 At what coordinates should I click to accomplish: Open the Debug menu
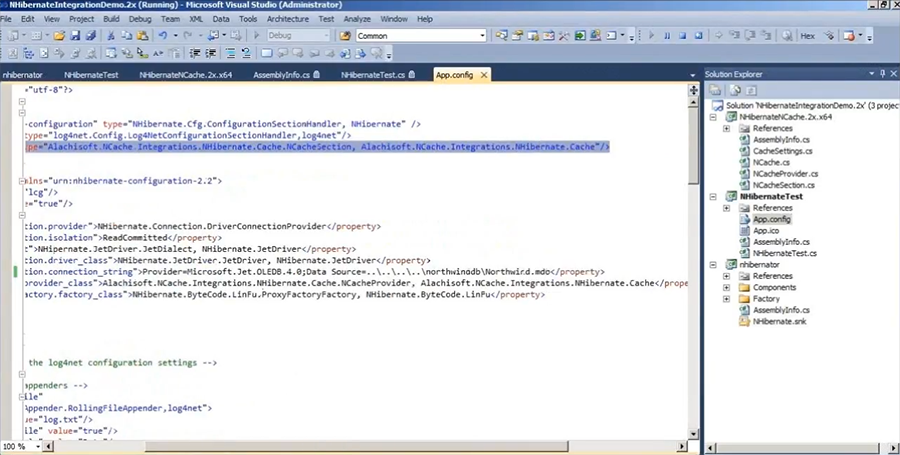point(140,19)
